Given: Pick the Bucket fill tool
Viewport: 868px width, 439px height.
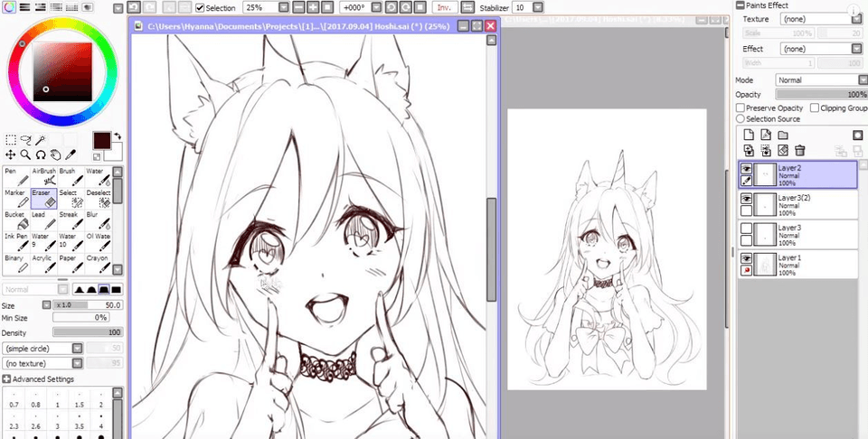Looking at the screenshot, I should tap(15, 221).
